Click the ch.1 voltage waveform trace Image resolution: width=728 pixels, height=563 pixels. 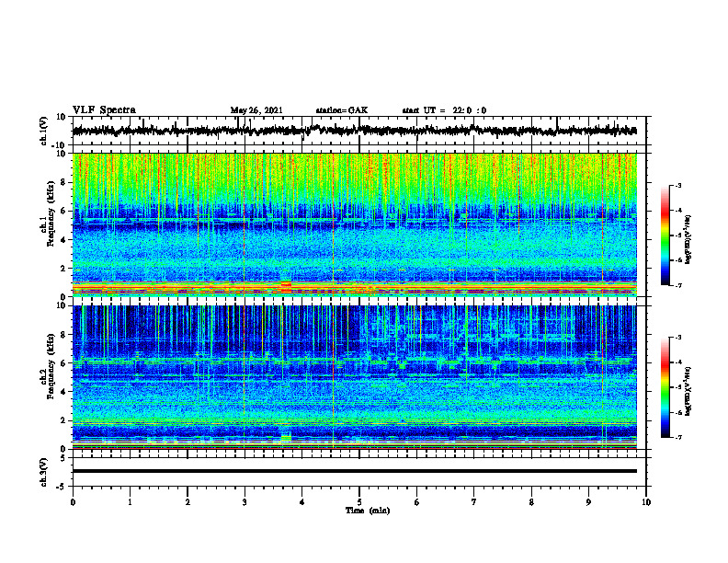[x=355, y=131]
